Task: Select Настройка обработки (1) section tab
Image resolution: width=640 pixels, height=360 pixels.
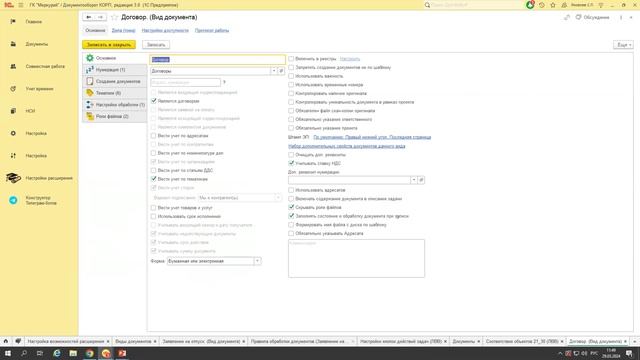Action: (115, 105)
